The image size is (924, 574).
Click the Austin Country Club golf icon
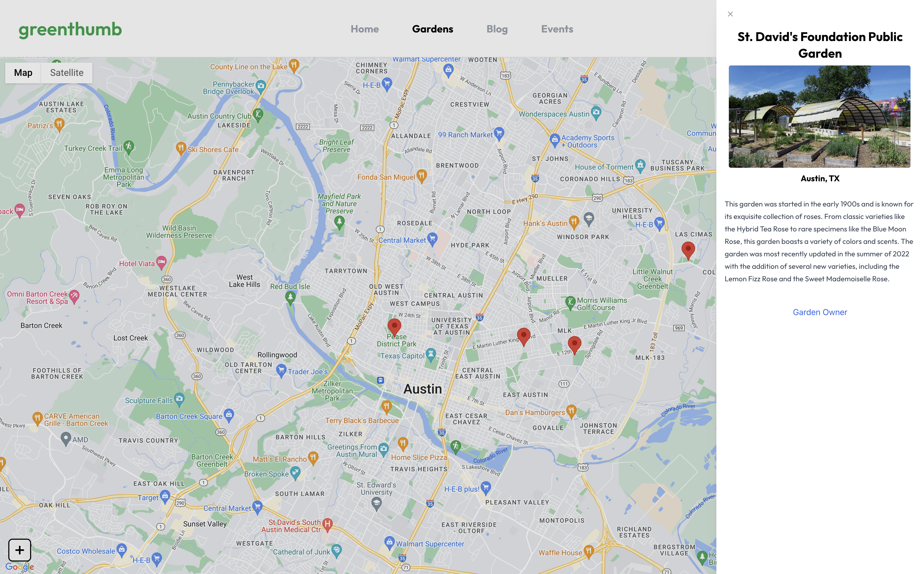coord(258,115)
